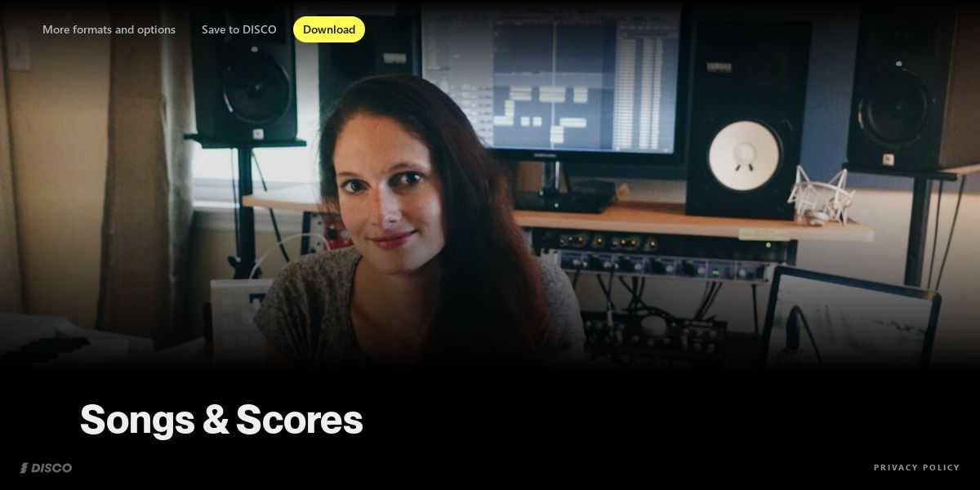The image size is (980, 490).
Task: Open the Privacy Policy link
Action: [x=916, y=468]
